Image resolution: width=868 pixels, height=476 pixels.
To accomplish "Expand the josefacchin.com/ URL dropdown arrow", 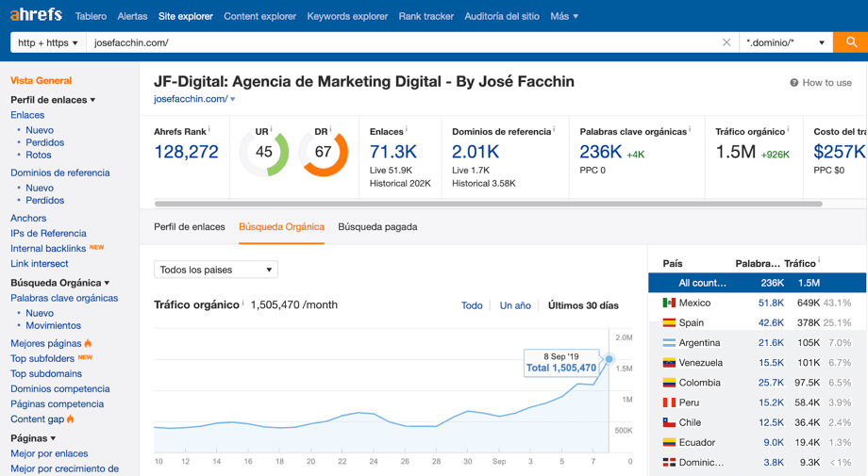I will click(x=233, y=100).
